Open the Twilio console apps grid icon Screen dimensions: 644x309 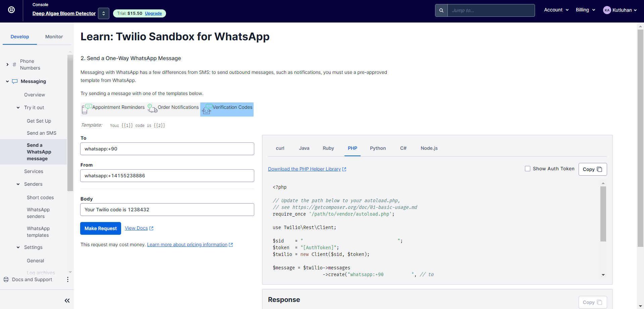point(11,10)
